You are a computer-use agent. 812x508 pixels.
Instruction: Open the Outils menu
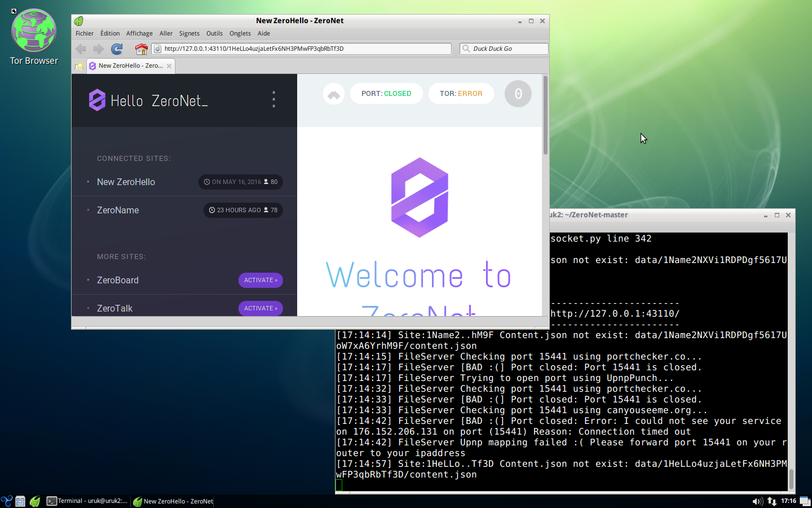pyautogui.click(x=214, y=33)
